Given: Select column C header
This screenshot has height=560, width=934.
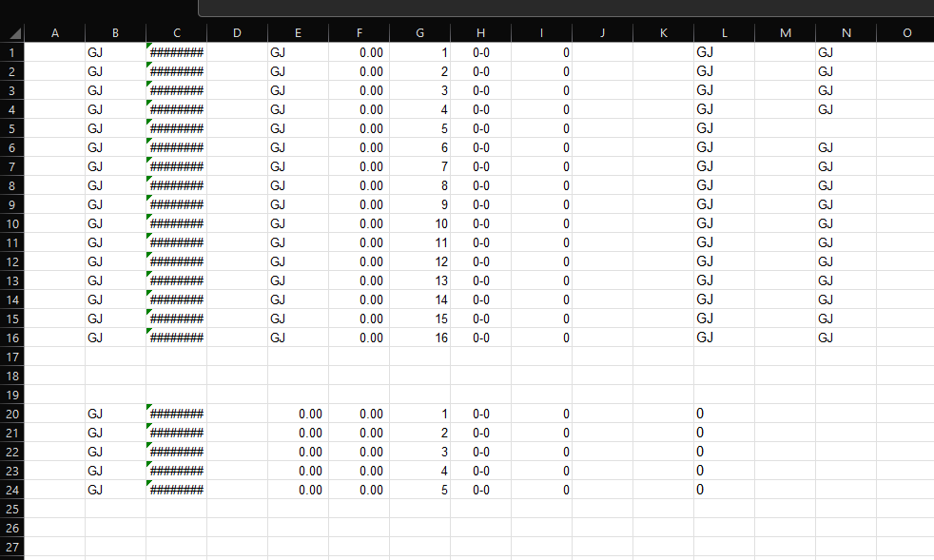Looking at the screenshot, I should pos(176,31).
